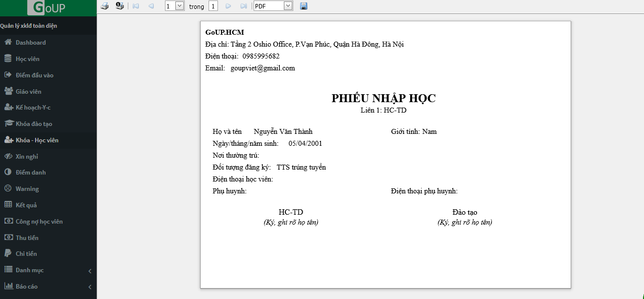Screen dimensions: 644x299
Task: Click the Xin nghỉ sidebar item
Action: tap(27, 157)
